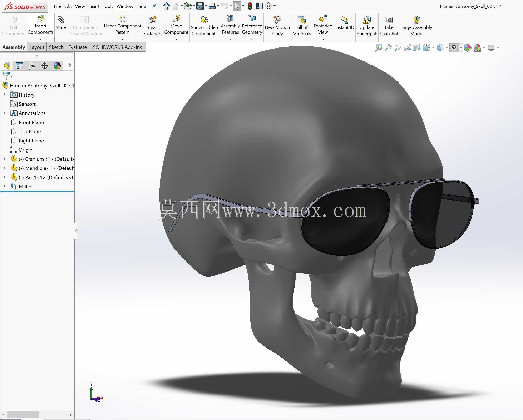The image size is (523, 420).
Task: Select the Mate tool
Action: (61, 23)
